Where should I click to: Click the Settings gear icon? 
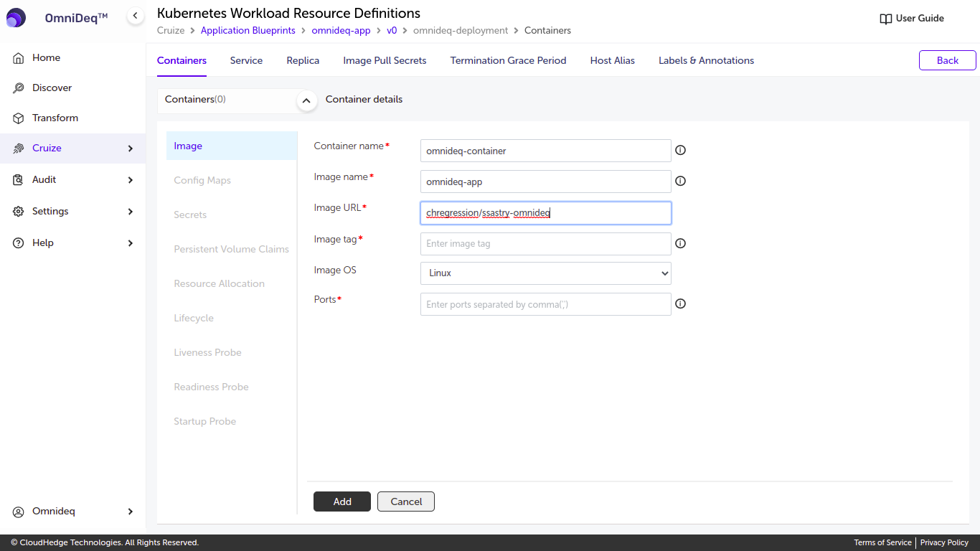click(19, 212)
